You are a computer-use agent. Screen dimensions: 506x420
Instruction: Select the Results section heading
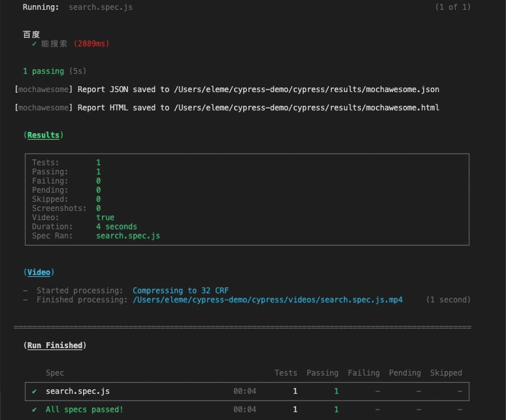[x=45, y=135]
